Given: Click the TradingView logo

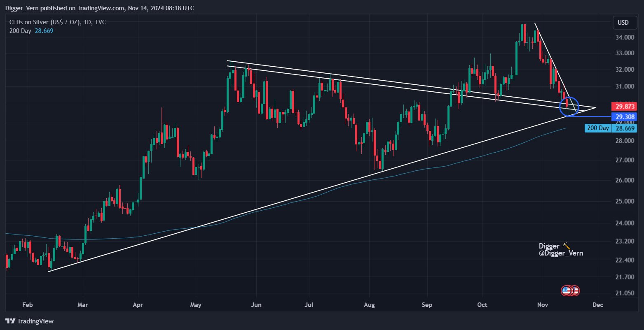Looking at the screenshot, I should point(29,321).
